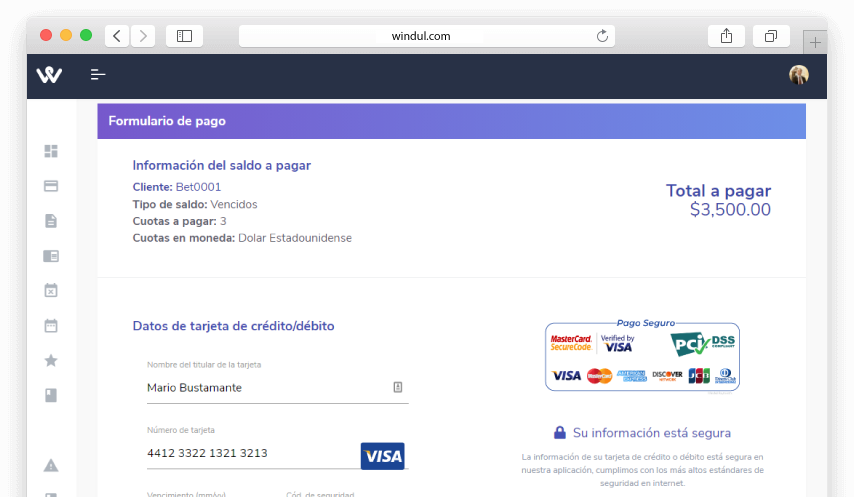Open the dashboard icon in sidebar
Image resolution: width=854 pixels, height=497 pixels.
[x=51, y=151]
